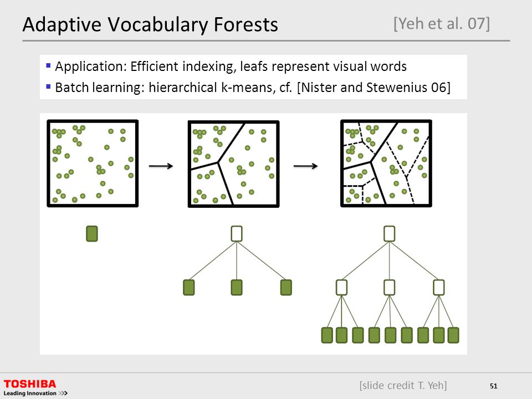Screen dimensions: 532x399
Task: Select the rightmost green leaf of middle tree
Action: coord(286,288)
